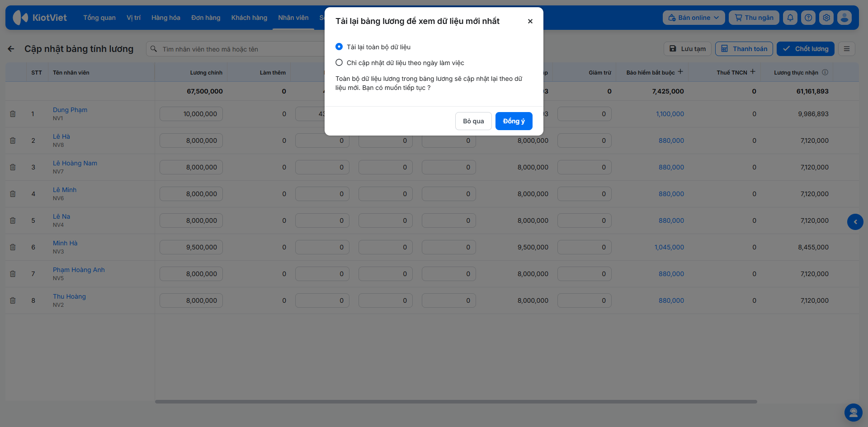The image size is (868, 427).
Task: Select Tải lại toàn bộ dữ liệu
Action: pos(339,47)
